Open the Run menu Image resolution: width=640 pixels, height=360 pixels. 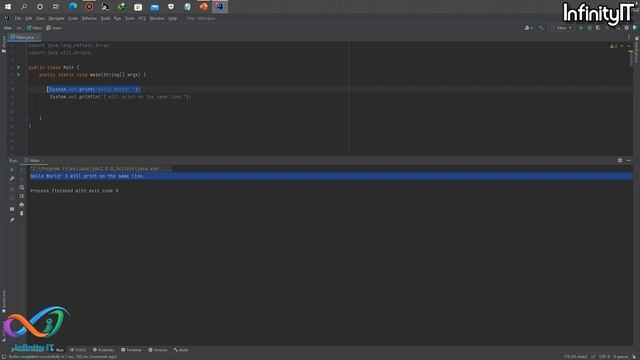point(118,18)
